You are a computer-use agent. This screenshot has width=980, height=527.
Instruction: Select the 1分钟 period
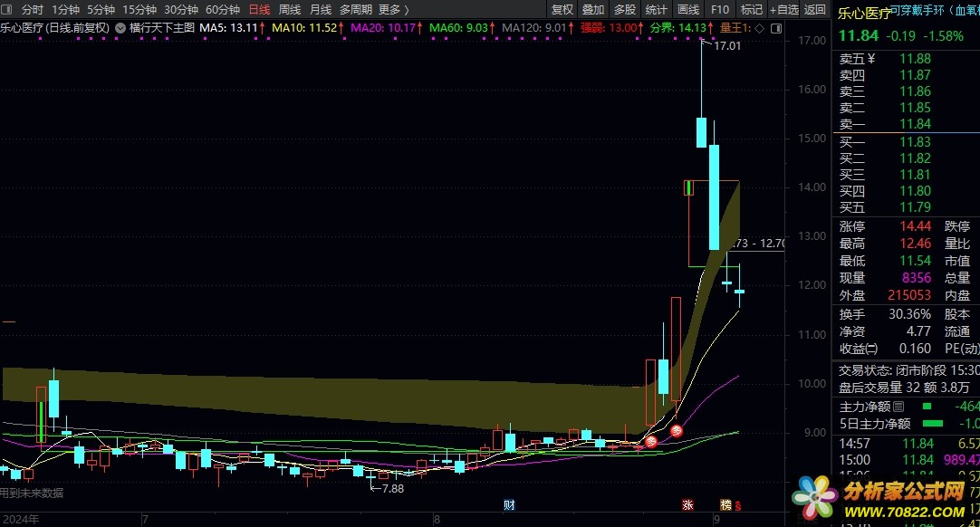click(x=65, y=9)
